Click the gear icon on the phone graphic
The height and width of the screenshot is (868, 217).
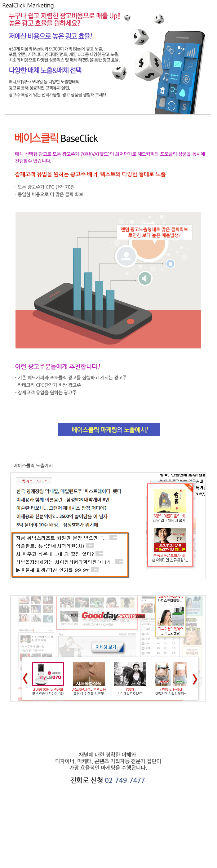pyautogui.click(x=170, y=51)
